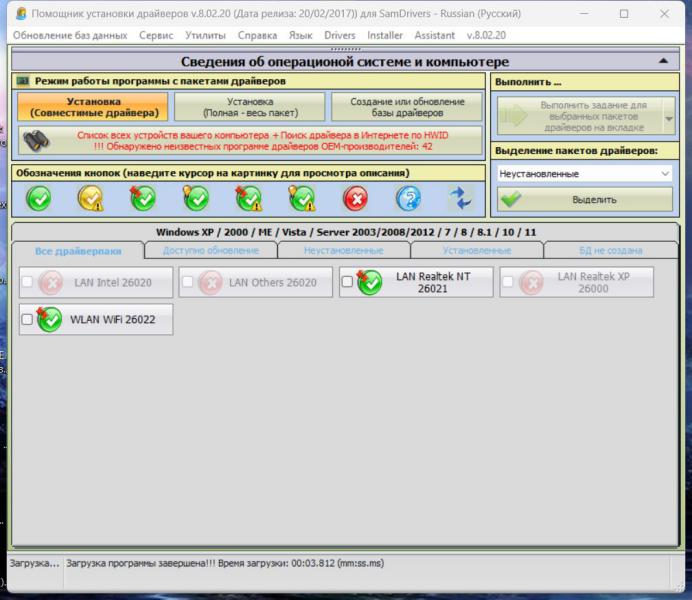692x600 pixels.
Task: Collapse the system information panel with arrow
Action: (663, 61)
